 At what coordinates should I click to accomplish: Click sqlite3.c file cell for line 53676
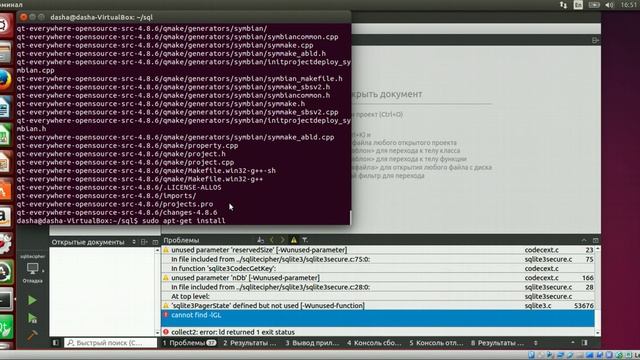click(x=538, y=305)
